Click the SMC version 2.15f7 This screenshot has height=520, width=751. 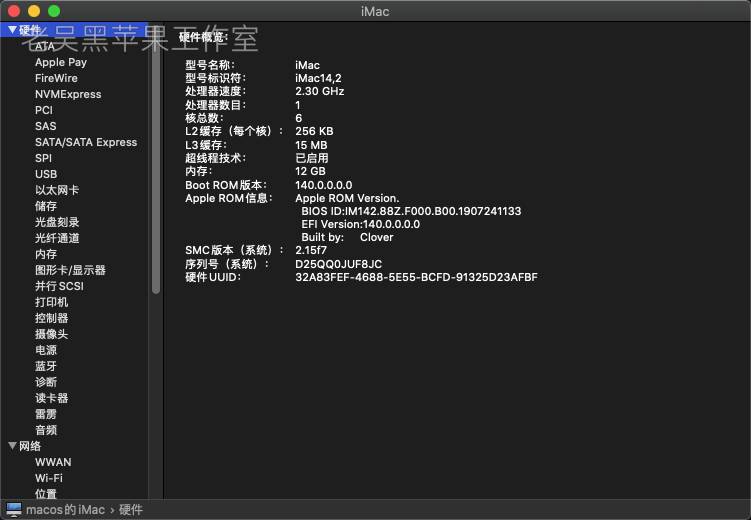coord(311,250)
